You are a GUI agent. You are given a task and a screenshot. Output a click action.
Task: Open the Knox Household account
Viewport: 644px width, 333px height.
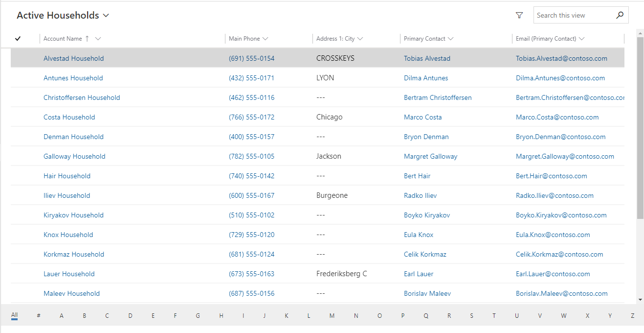(x=68, y=235)
